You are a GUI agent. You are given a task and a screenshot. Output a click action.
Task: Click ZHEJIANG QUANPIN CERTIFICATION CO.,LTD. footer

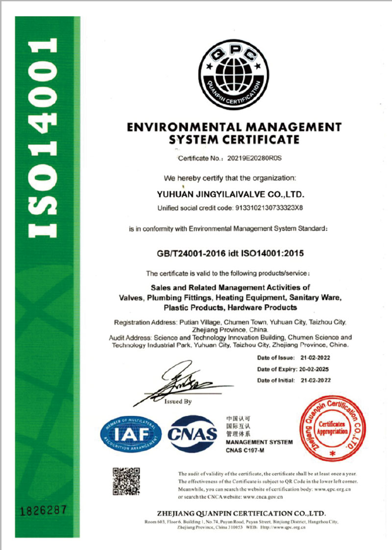242,514
